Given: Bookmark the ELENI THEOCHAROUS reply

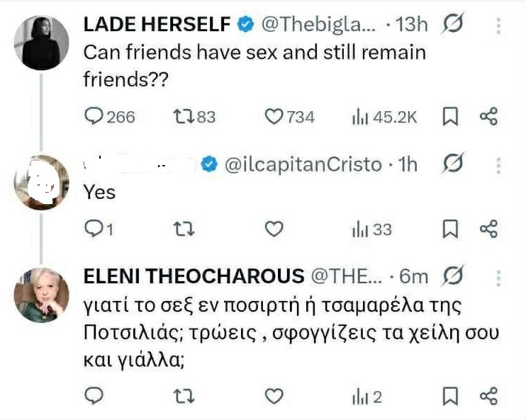Looking at the screenshot, I should [x=449, y=397].
